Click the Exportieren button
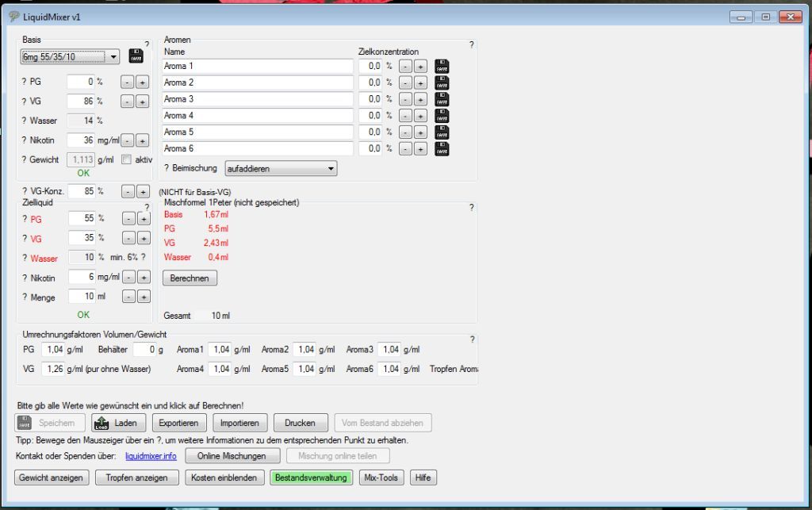The width and height of the screenshot is (812, 510). point(178,423)
